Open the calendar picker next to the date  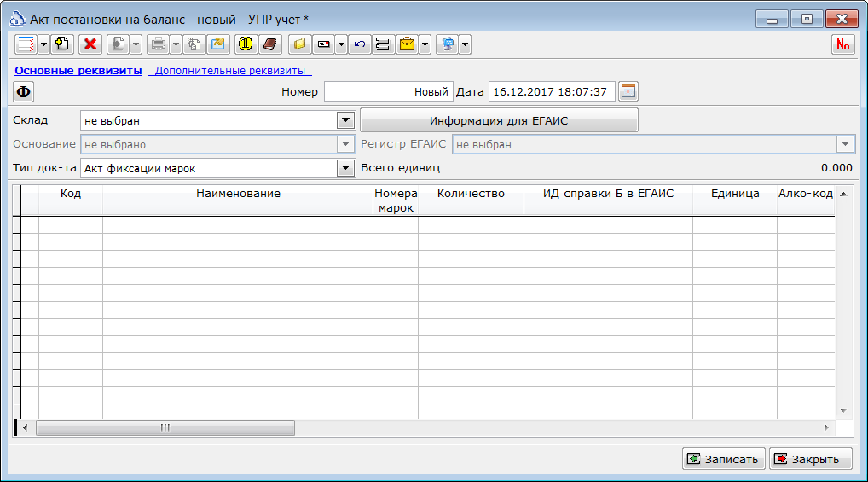click(x=628, y=91)
